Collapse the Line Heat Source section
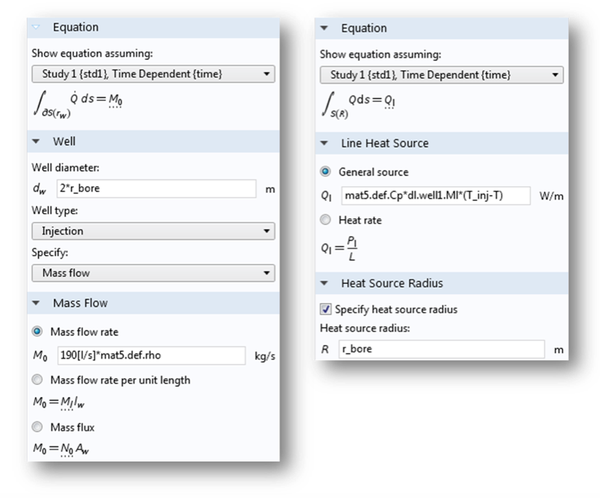This screenshot has width=600, height=498. (325, 143)
